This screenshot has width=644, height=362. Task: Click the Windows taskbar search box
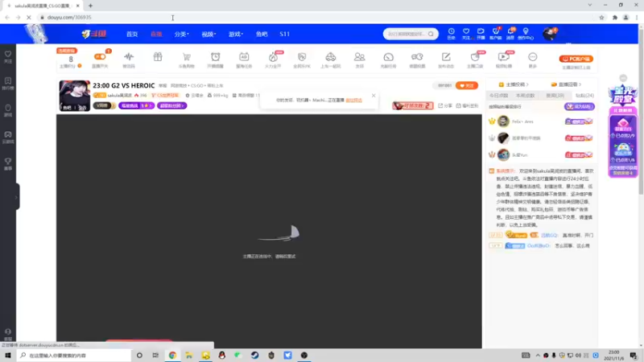click(74, 355)
